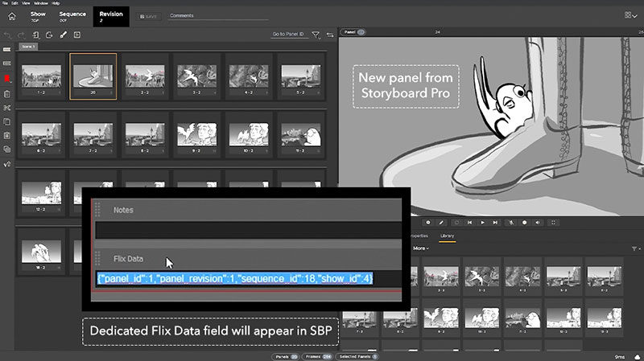
Task: Click the paste clipboard icon in sidebar
Action: point(7,136)
